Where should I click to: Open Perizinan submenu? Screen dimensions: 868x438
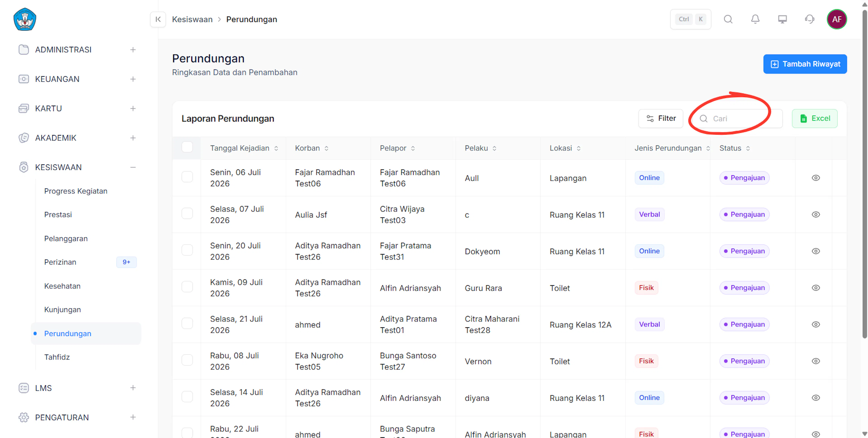tap(60, 262)
